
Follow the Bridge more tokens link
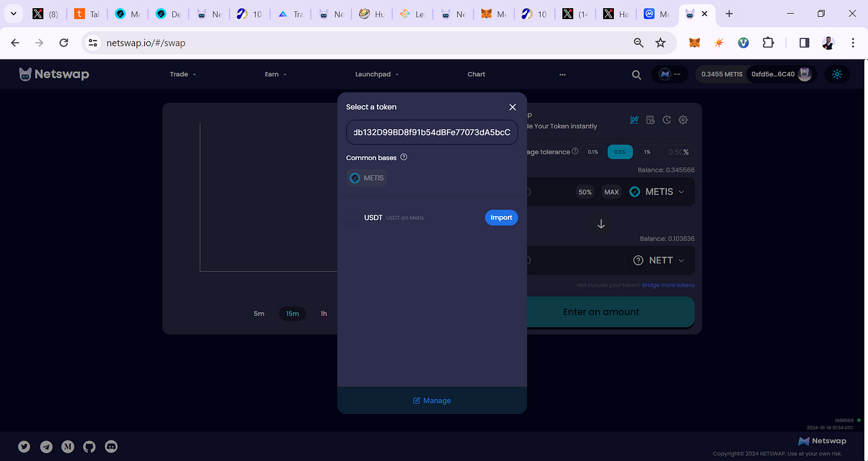pos(668,285)
